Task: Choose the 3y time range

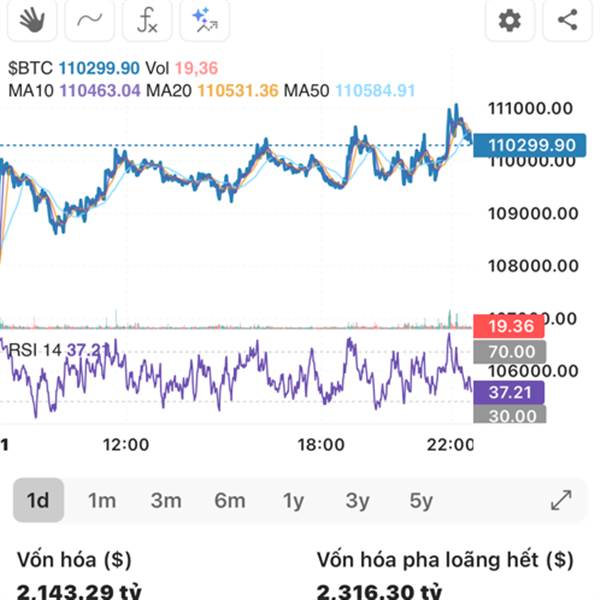Action: click(357, 500)
